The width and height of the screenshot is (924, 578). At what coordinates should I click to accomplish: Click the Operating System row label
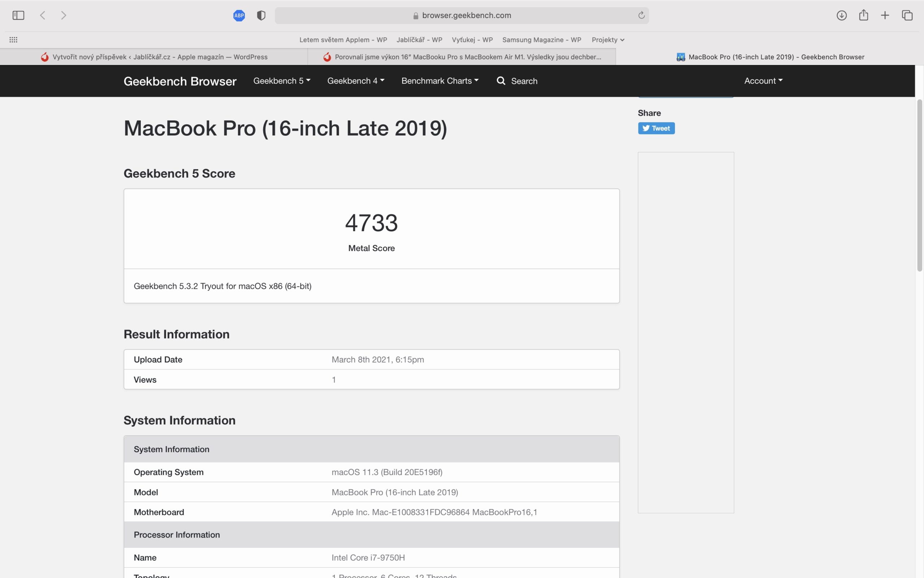click(169, 472)
